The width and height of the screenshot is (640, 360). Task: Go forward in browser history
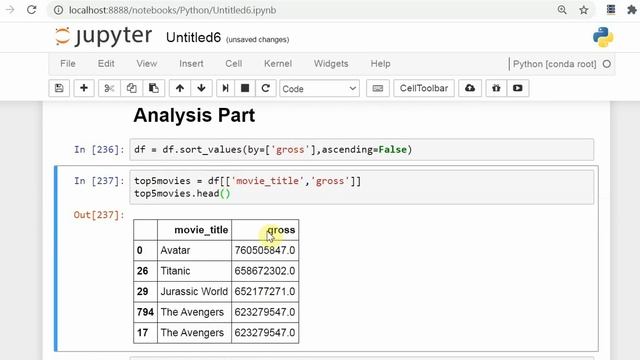click(10, 10)
